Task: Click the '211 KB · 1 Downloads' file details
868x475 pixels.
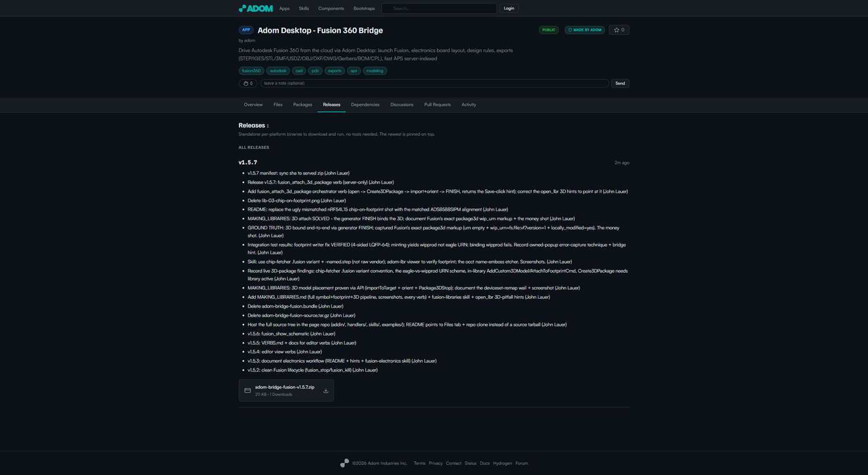Action: [x=274, y=394]
